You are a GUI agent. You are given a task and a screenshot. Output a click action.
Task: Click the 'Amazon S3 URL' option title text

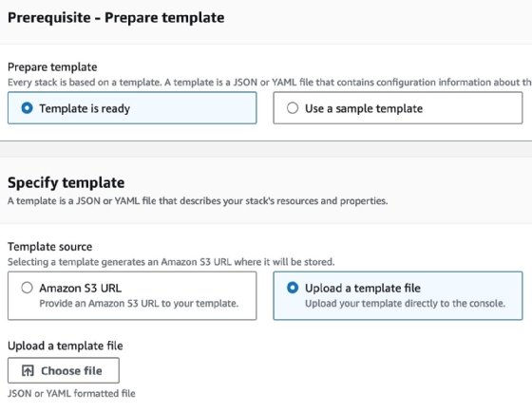click(x=81, y=288)
